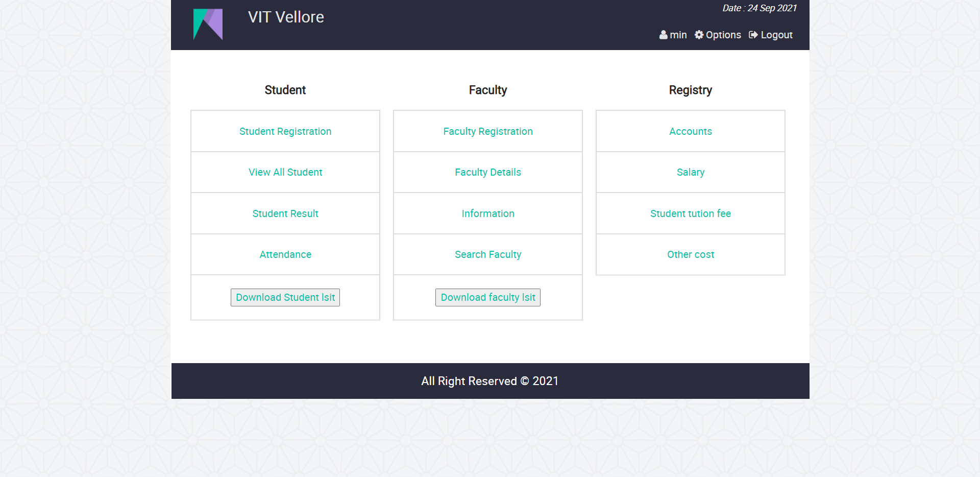Open Faculty Registration
The image size is (980, 477).
(487, 131)
